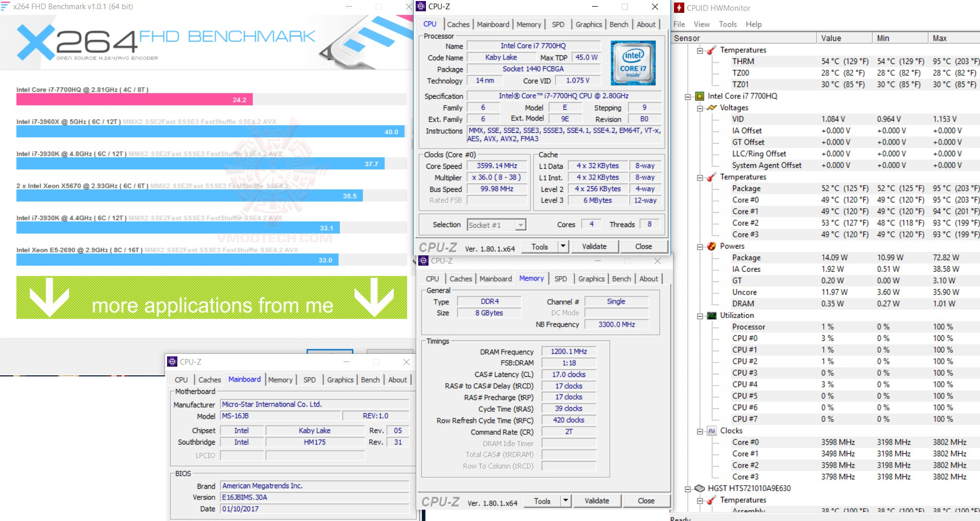Switch to SPD tab in CPU-Z Memory window
Screen dimensions: 980x521
point(561,279)
